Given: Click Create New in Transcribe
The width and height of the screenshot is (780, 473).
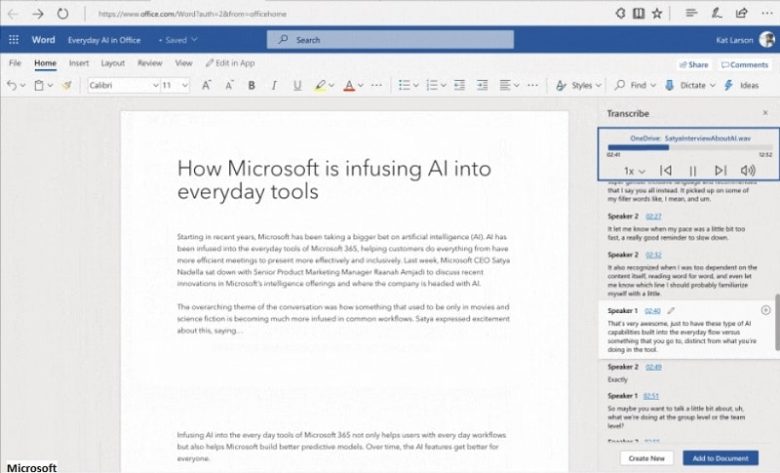Looking at the screenshot, I should [x=646, y=458].
